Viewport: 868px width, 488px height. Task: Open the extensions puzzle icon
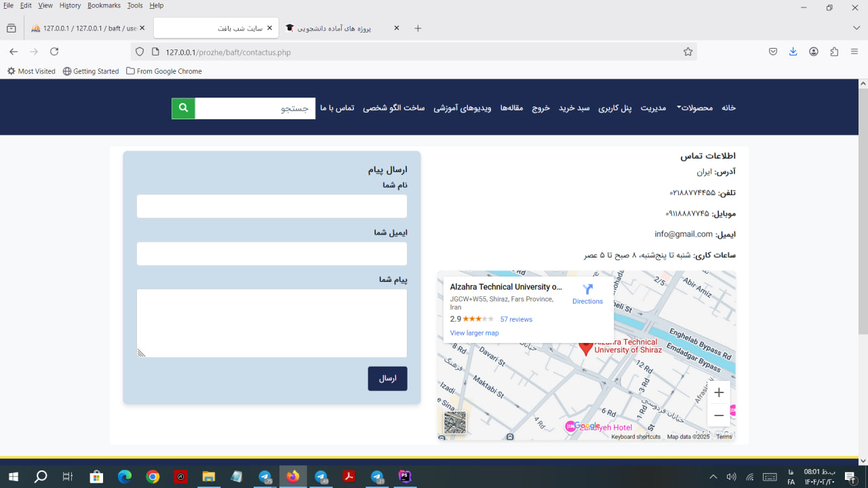coord(834,52)
